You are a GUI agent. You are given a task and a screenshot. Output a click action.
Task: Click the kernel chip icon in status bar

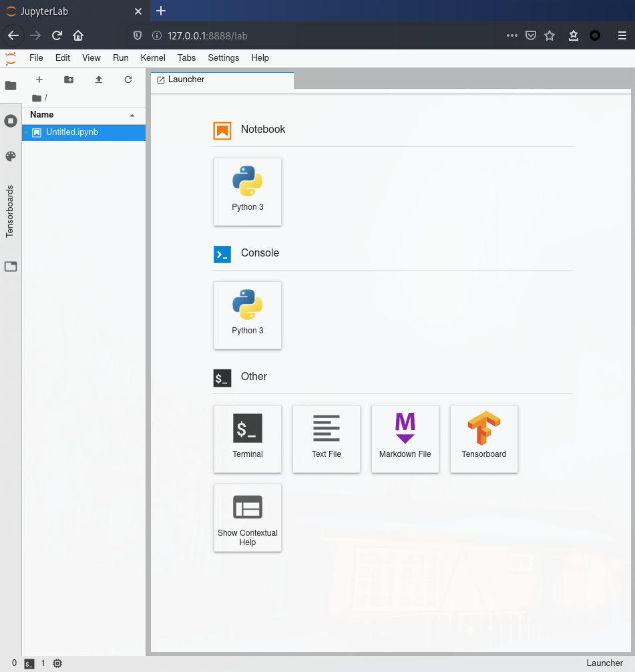point(57,663)
